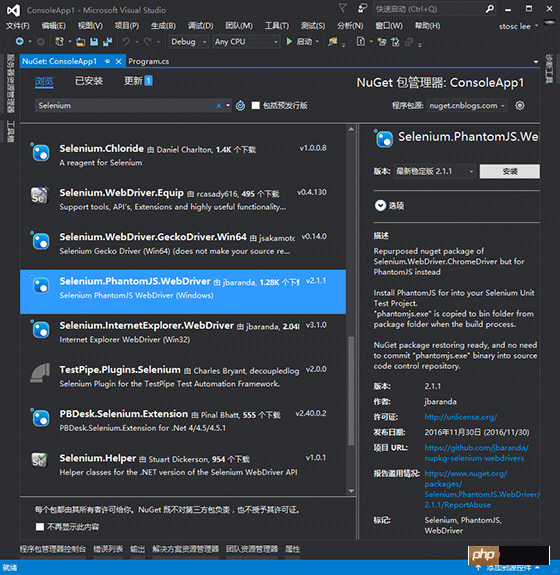Screen dimensions: 560x575
Task: Open the 错误列表 error list panel tab
Action: [x=108, y=549]
